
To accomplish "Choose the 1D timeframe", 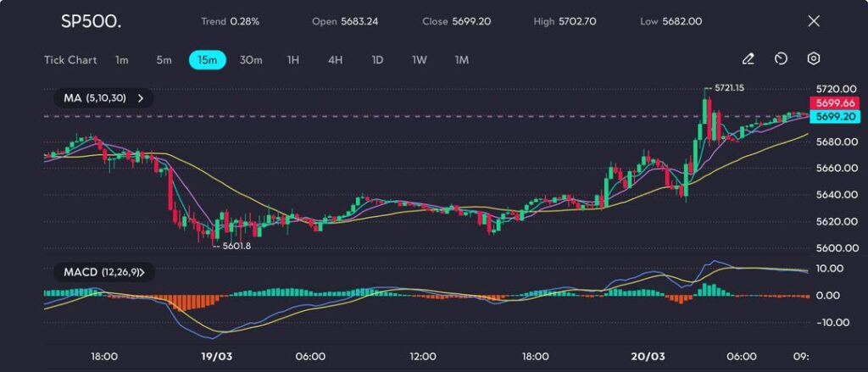I will tap(377, 60).
